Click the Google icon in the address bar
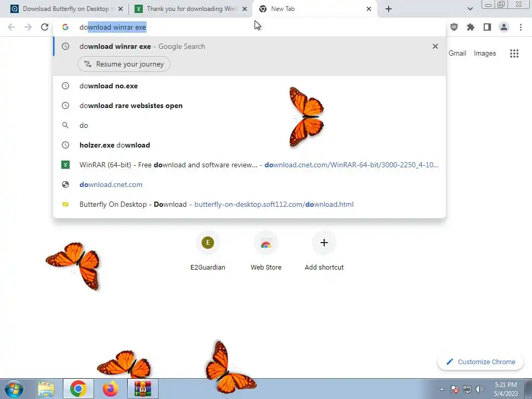The width and height of the screenshot is (532, 399). (x=65, y=27)
